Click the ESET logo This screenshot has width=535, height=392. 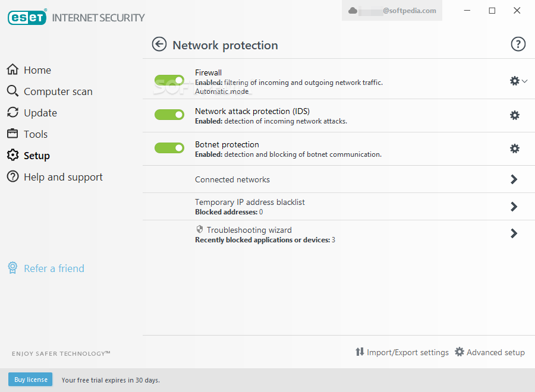pos(27,17)
